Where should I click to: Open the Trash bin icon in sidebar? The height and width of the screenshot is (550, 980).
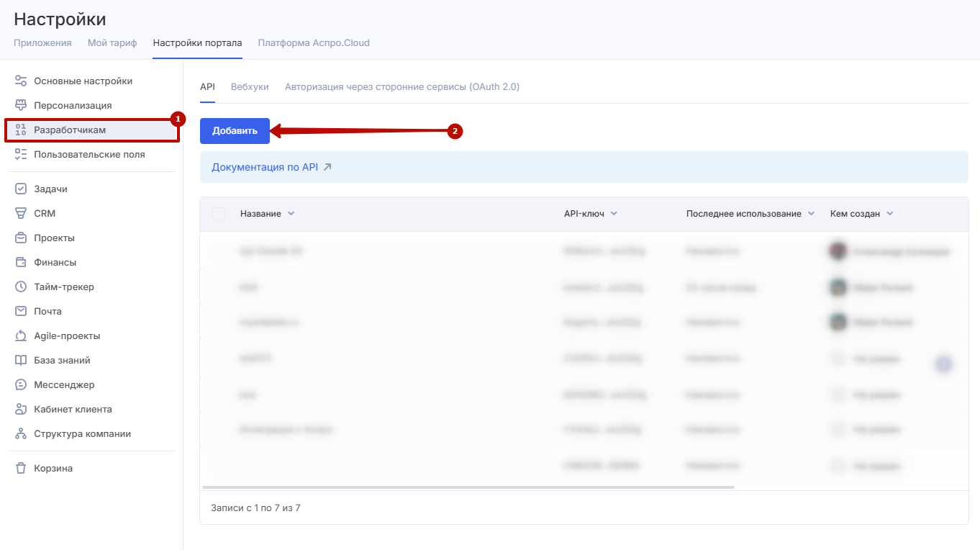pyautogui.click(x=21, y=469)
